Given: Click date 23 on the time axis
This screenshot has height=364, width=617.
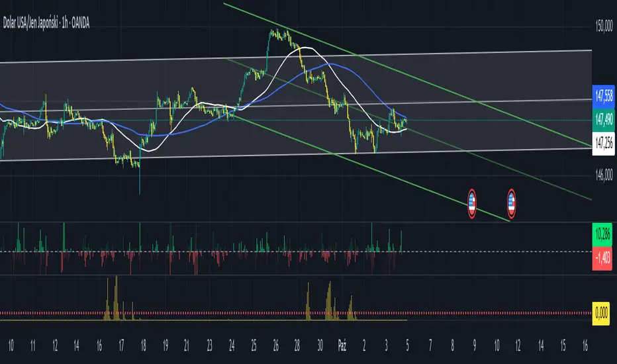Looking at the screenshot, I should pos(209,346).
